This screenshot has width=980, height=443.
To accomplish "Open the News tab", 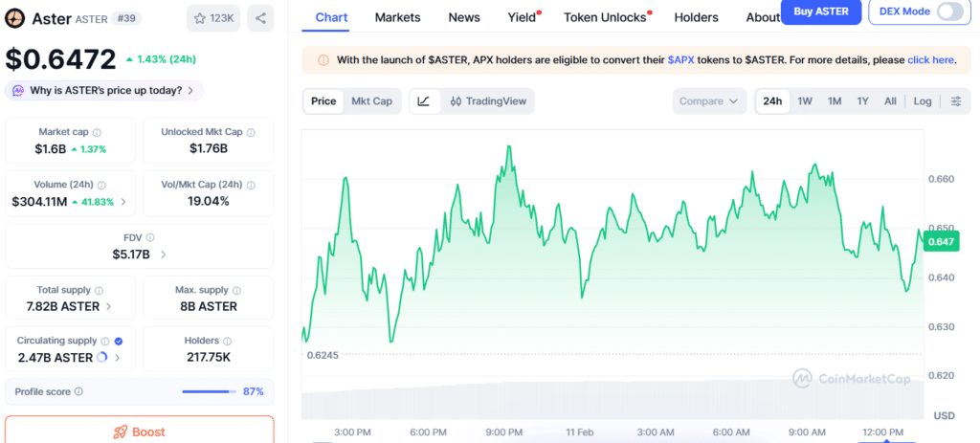I will (464, 17).
